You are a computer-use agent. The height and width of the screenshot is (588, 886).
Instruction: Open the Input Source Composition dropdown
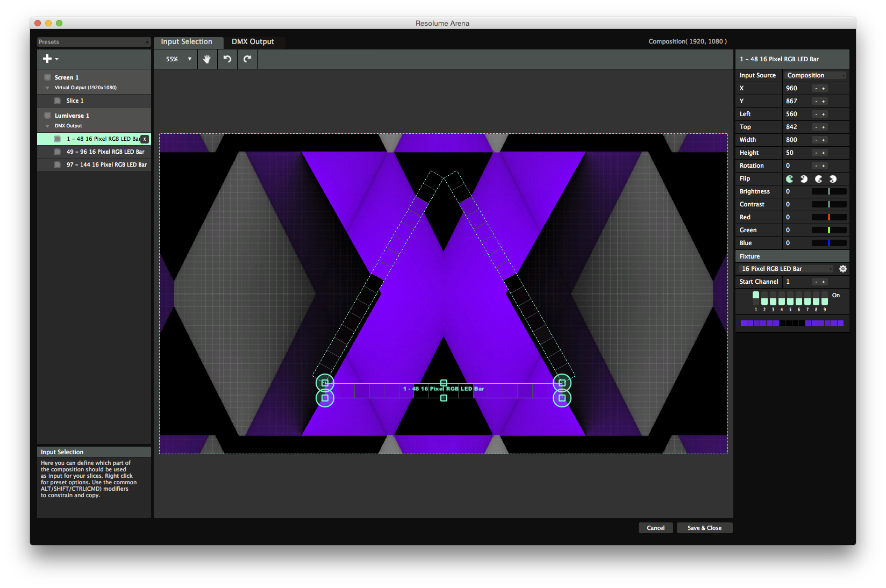click(x=815, y=75)
